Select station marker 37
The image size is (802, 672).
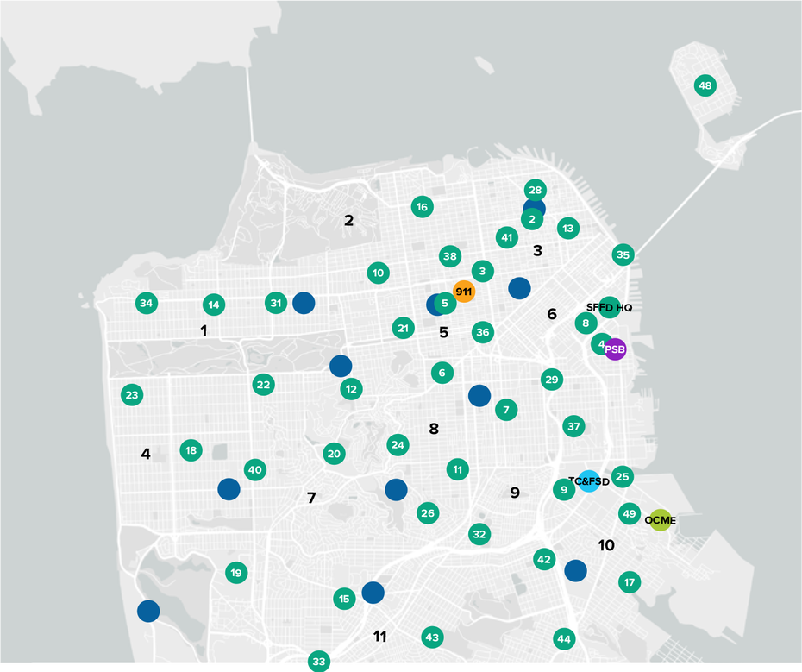(x=573, y=426)
